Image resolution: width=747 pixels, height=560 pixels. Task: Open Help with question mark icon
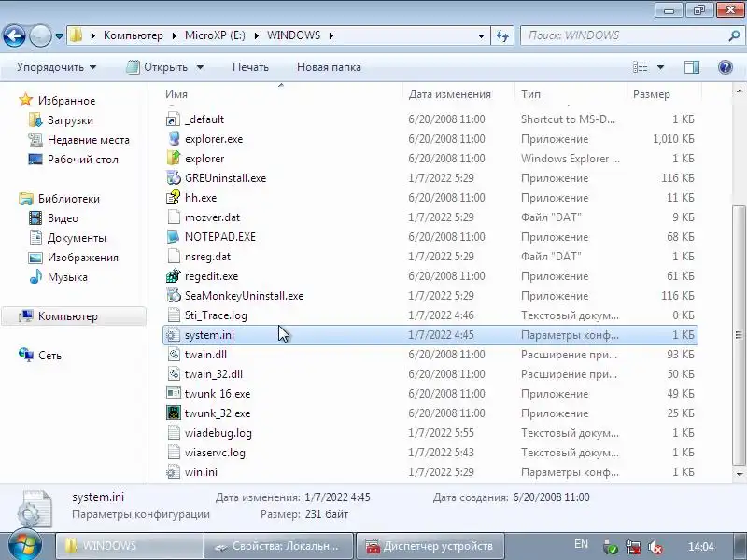726,67
